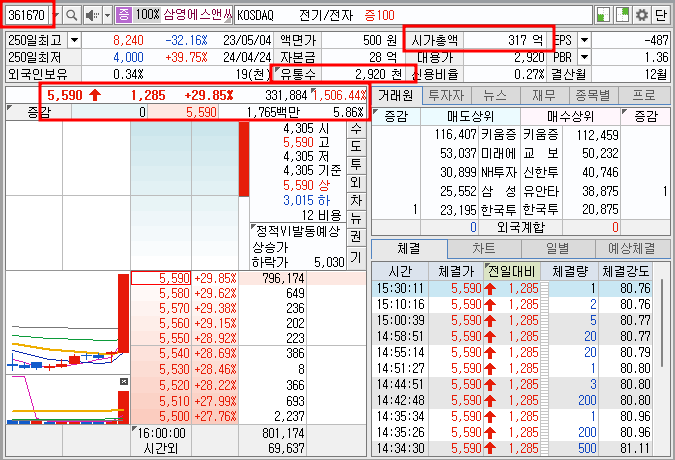This screenshot has height=460, width=675.
Task: Switch to the 거래원 tab
Action: pyautogui.click(x=395, y=95)
